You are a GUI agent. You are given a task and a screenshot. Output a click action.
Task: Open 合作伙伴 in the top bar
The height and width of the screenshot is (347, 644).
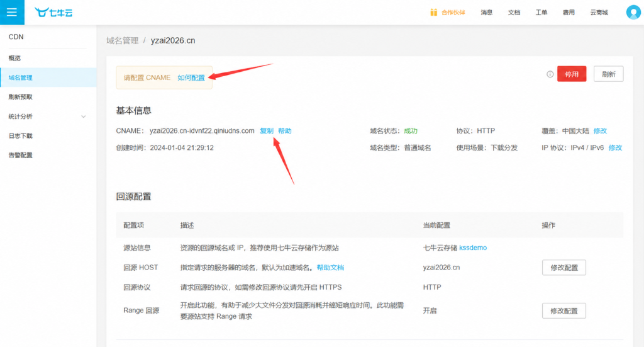pyautogui.click(x=453, y=13)
